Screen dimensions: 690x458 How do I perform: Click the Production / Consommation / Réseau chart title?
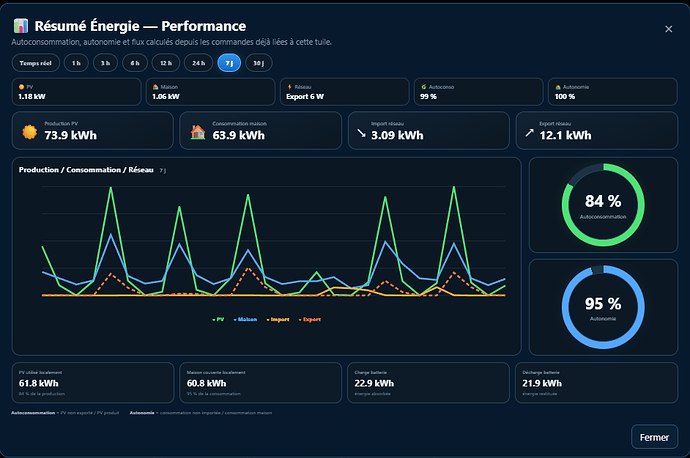tap(86, 170)
